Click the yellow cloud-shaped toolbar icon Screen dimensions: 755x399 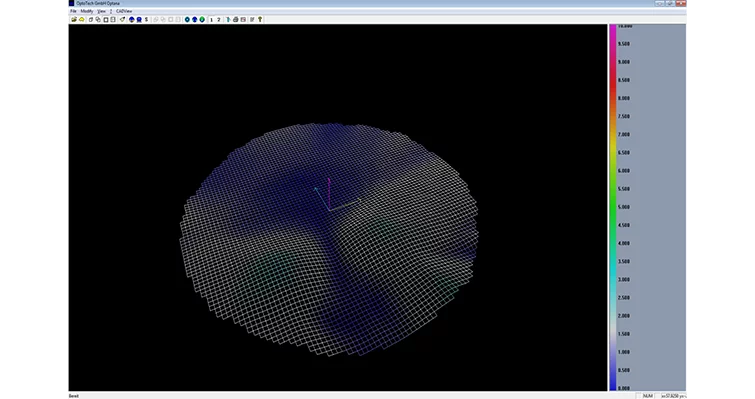pos(82,20)
